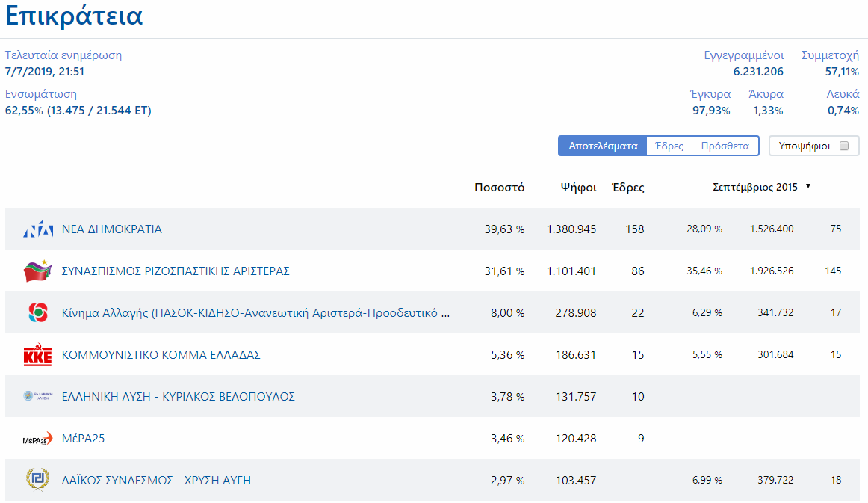Open the ΜέΡΑ25 party link
868x503 pixels.
click(x=83, y=438)
